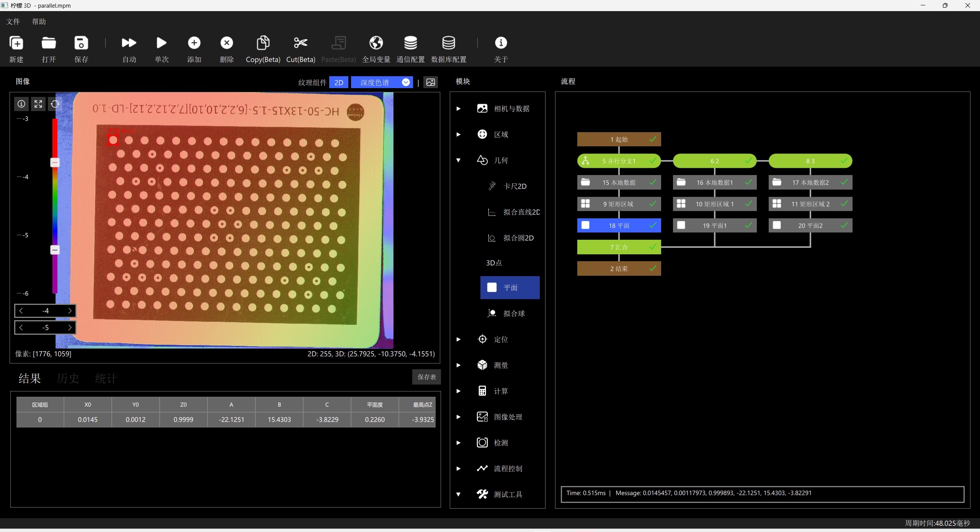Screen dimensions: 980x532
Task: Click the 新建 new project icon
Action: 16,43
